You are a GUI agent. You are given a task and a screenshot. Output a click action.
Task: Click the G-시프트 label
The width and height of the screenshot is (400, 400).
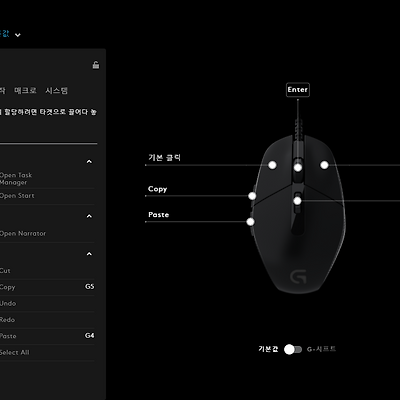point(321,349)
